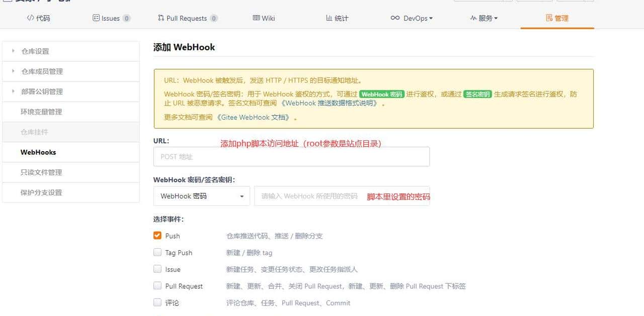644x316 pixels.
Task: Click the 服务 pulse icon
Action: pos(474,18)
